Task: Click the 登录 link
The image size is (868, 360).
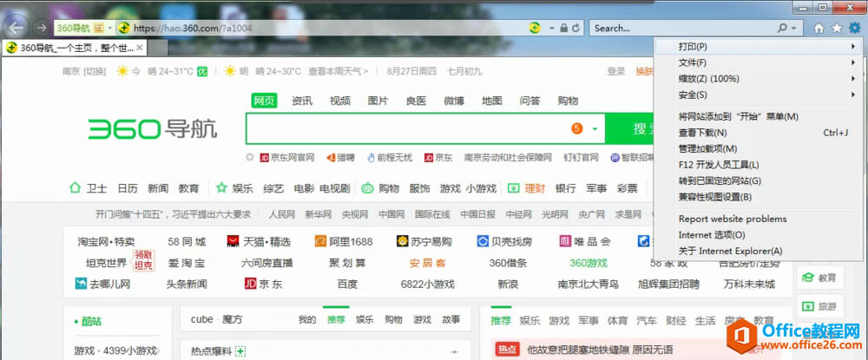Action: [x=616, y=71]
